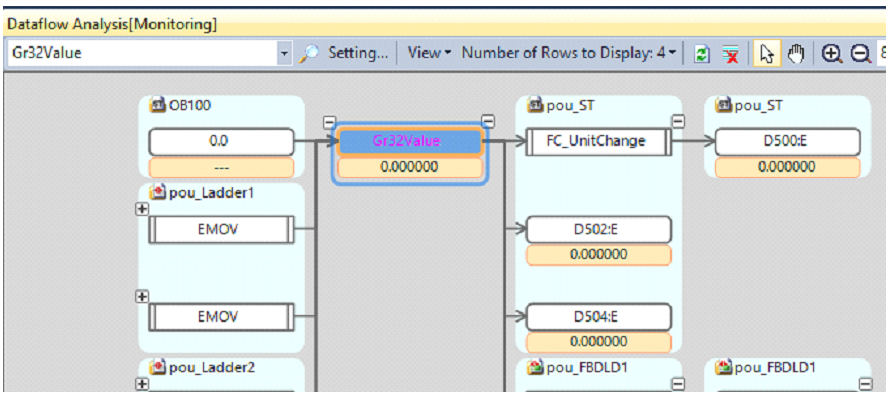Open Number of Rows to Display dropdown
Screen dimensions: 894x399
click(x=569, y=54)
